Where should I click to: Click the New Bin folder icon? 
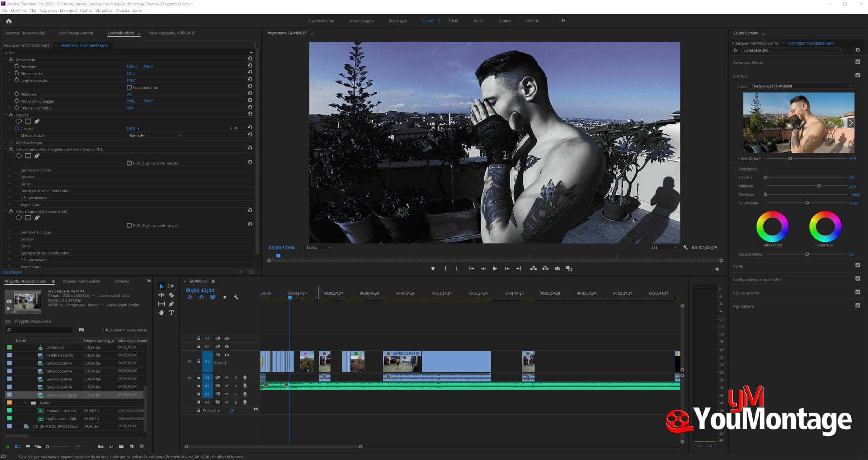click(121, 446)
